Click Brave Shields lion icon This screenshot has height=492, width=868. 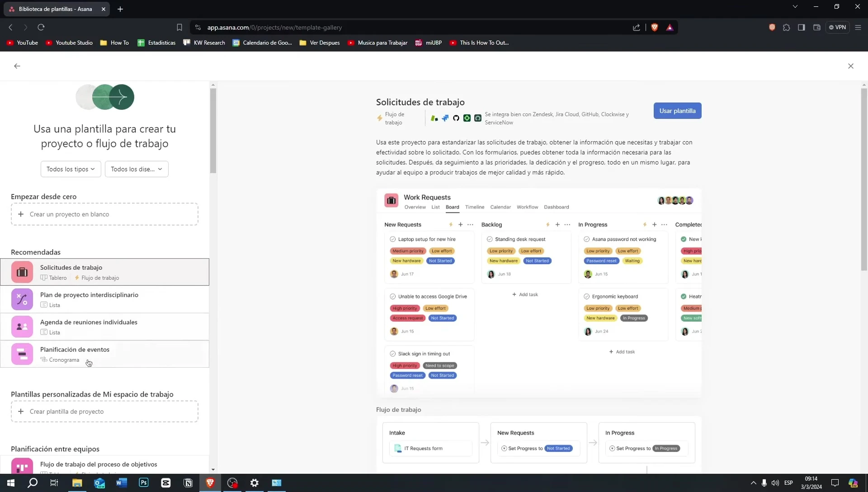click(x=655, y=28)
